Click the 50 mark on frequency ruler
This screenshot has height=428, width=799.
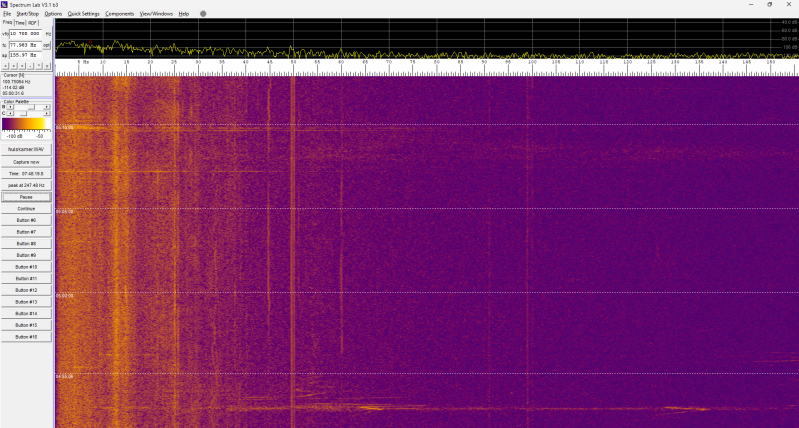(294, 62)
